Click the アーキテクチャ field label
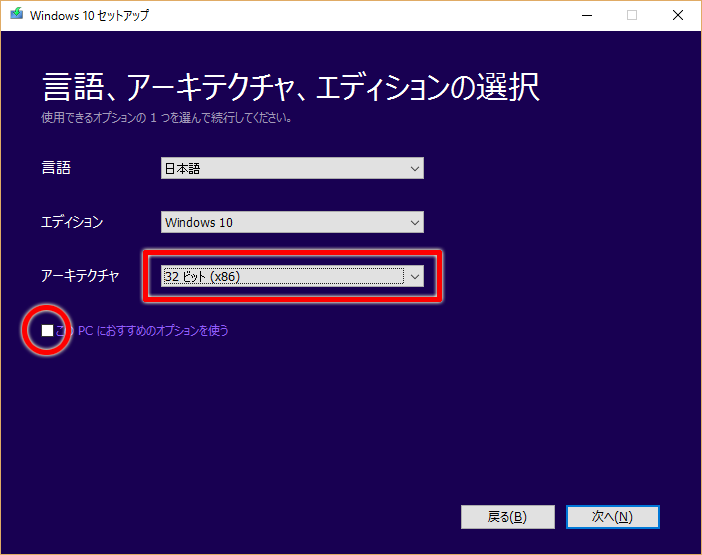702x555 pixels. tap(80, 275)
